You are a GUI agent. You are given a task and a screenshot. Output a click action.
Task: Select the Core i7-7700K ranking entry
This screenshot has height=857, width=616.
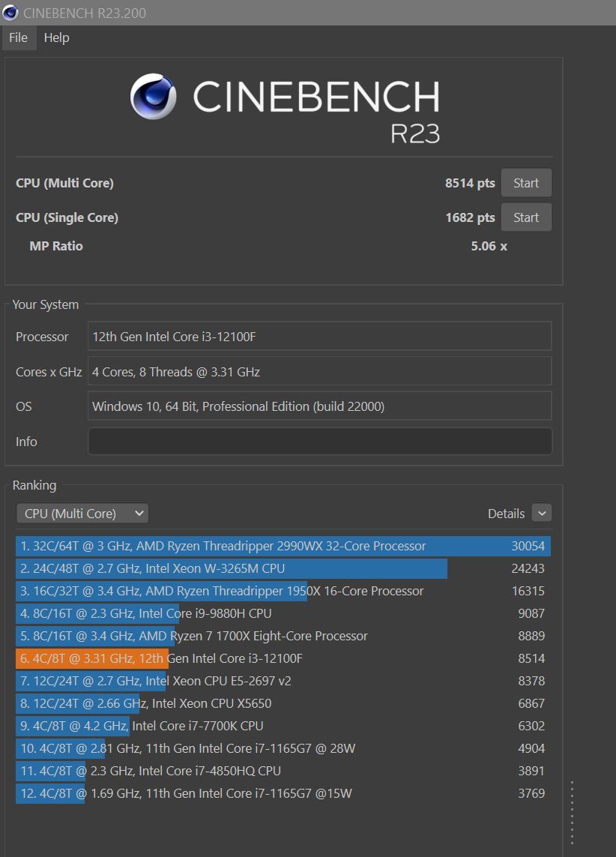point(282,726)
